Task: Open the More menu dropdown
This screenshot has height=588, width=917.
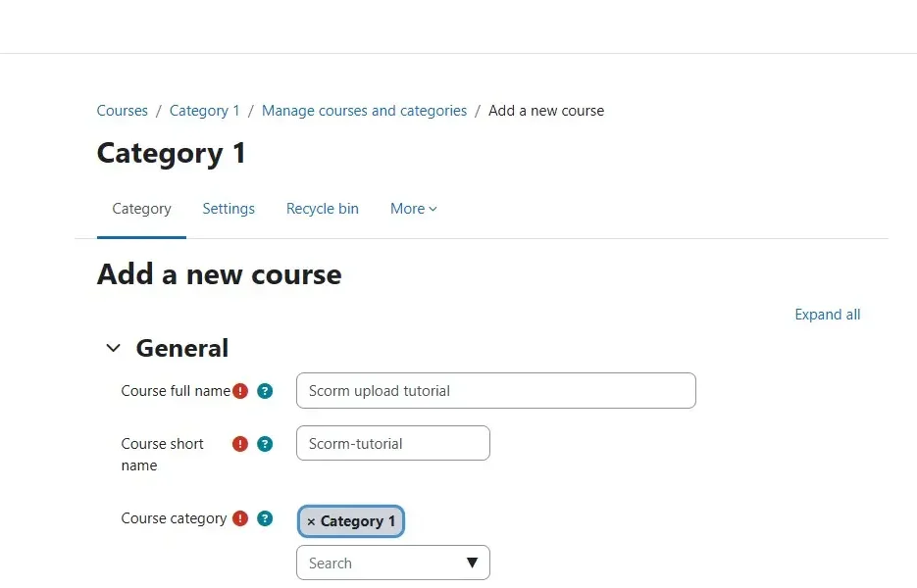Action: [413, 209]
